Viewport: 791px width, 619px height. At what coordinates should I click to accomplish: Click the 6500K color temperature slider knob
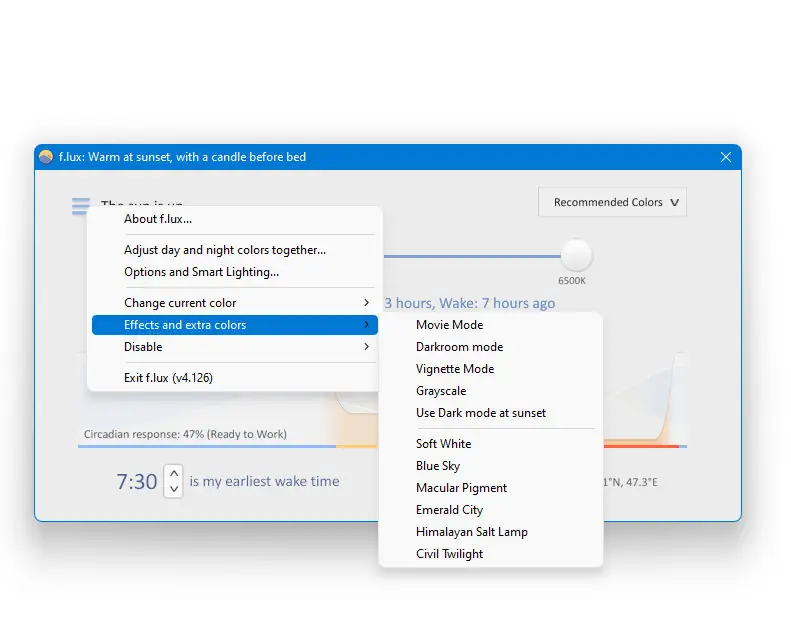[576, 255]
